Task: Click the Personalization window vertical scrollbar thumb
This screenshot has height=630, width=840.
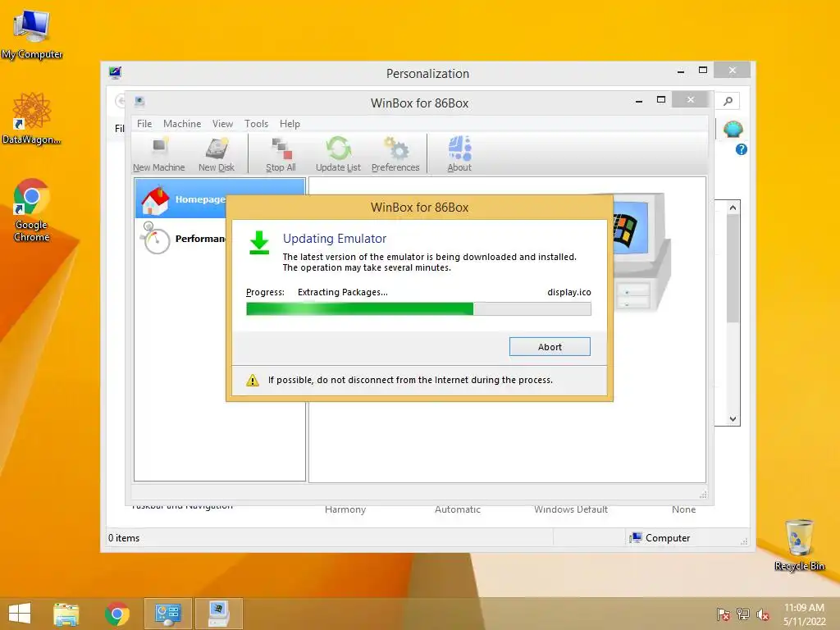Action: (x=733, y=268)
